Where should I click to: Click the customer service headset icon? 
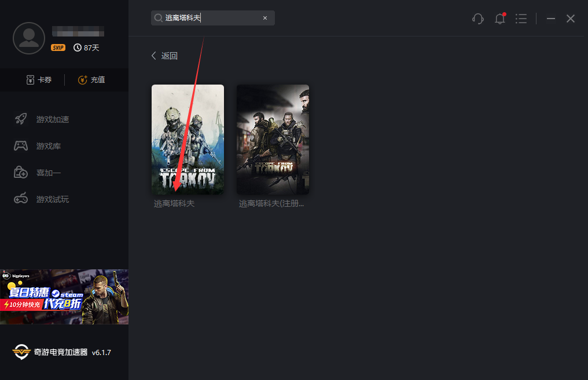478,19
